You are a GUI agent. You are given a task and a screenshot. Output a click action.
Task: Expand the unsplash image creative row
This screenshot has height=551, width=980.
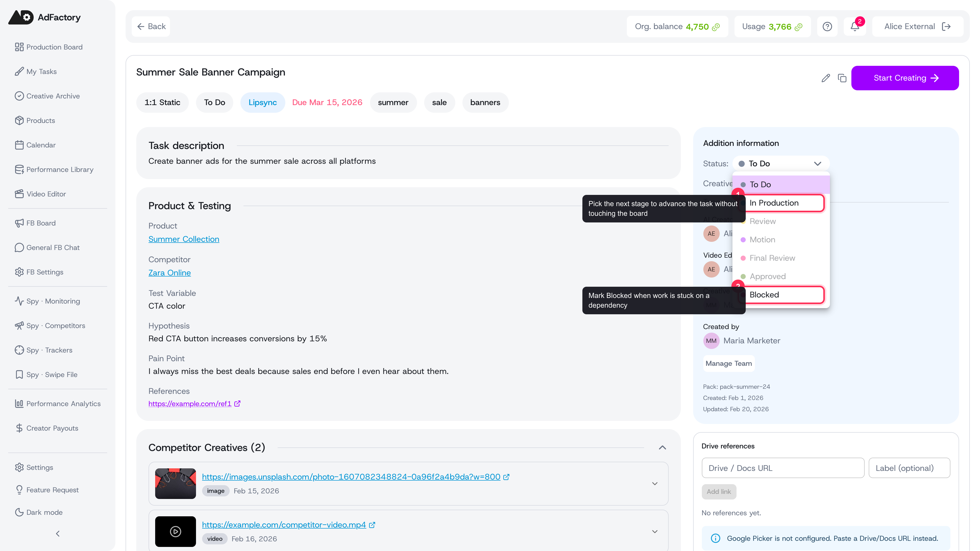coord(655,484)
